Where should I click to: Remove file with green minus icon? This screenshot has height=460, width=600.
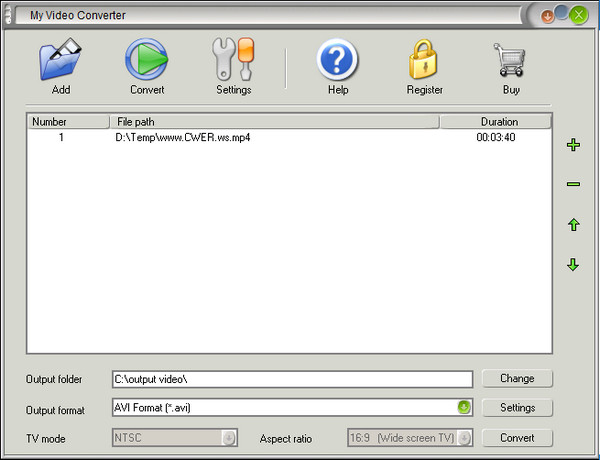[x=573, y=184]
